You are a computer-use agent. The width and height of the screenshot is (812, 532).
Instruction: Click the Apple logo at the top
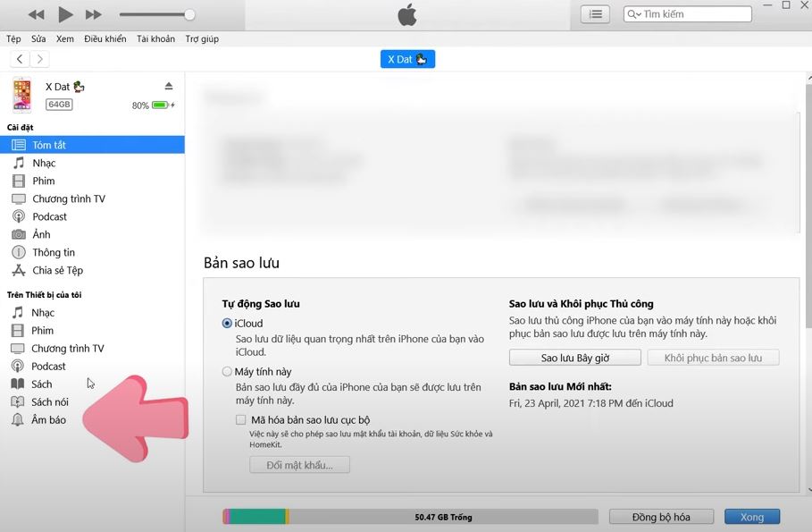[x=407, y=15]
